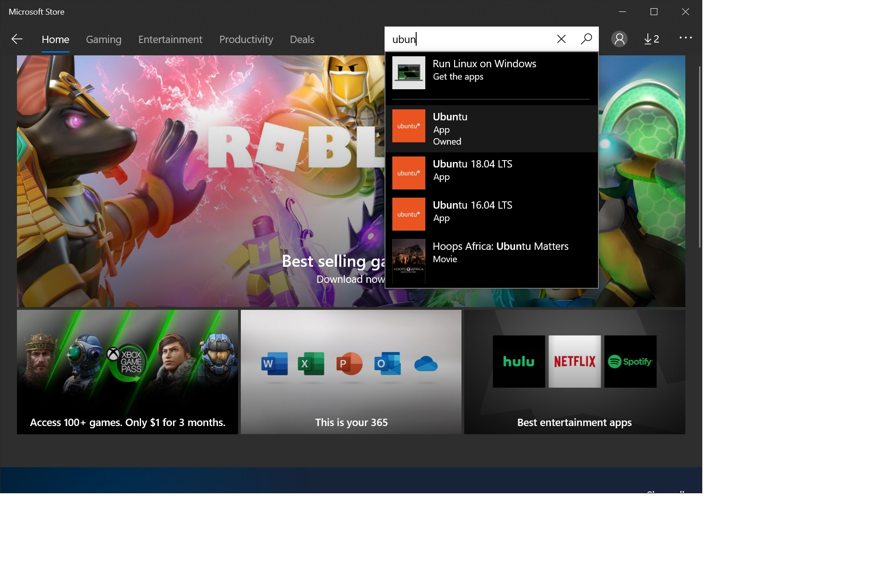Screen dimensions: 879x588
Task: Minimize the Microsoft Store window
Action: coord(622,12)
